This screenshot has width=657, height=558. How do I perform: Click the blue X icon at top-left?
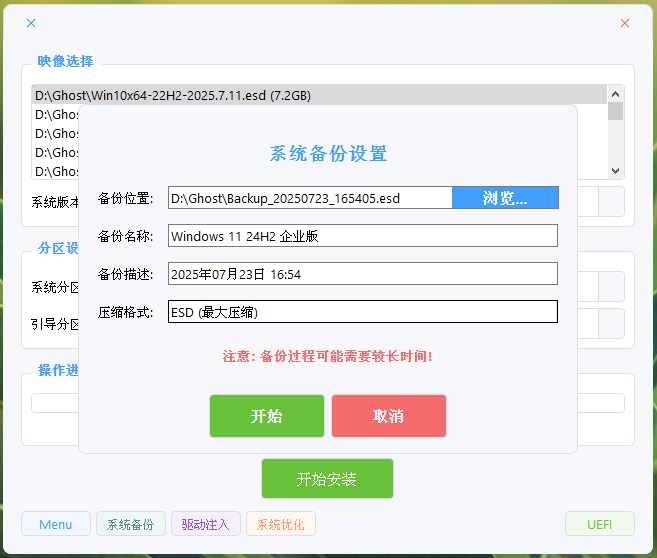[x=31, y=23]
